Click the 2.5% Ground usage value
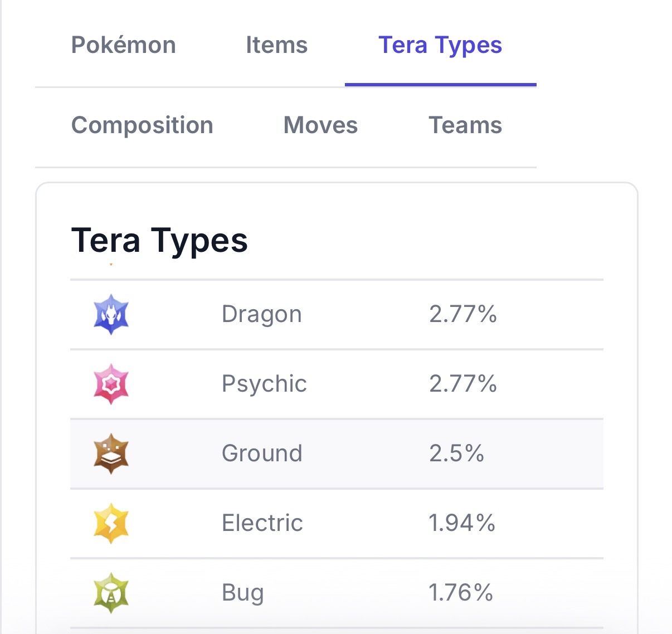The image size is (672, 634). point(456,453)
